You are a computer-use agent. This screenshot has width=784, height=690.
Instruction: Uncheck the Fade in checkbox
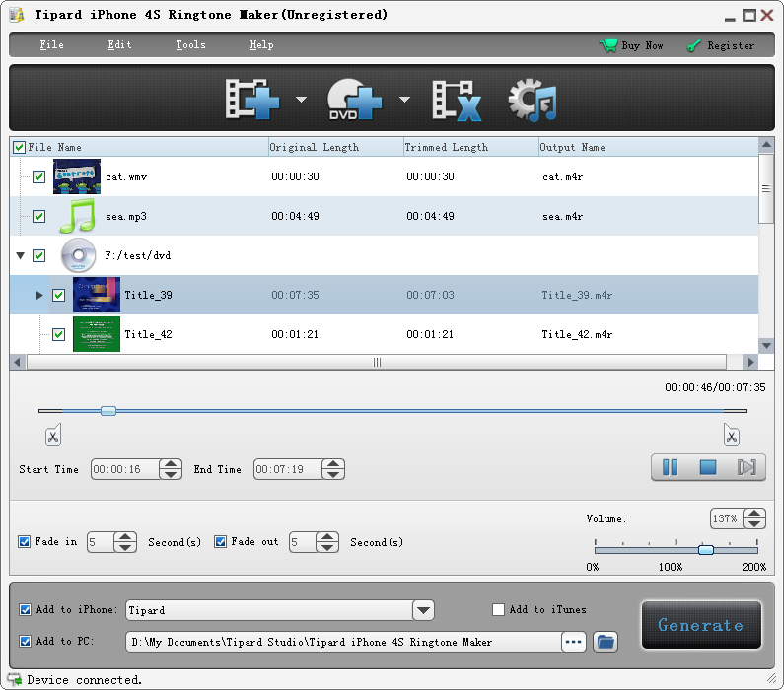[25, 542]
